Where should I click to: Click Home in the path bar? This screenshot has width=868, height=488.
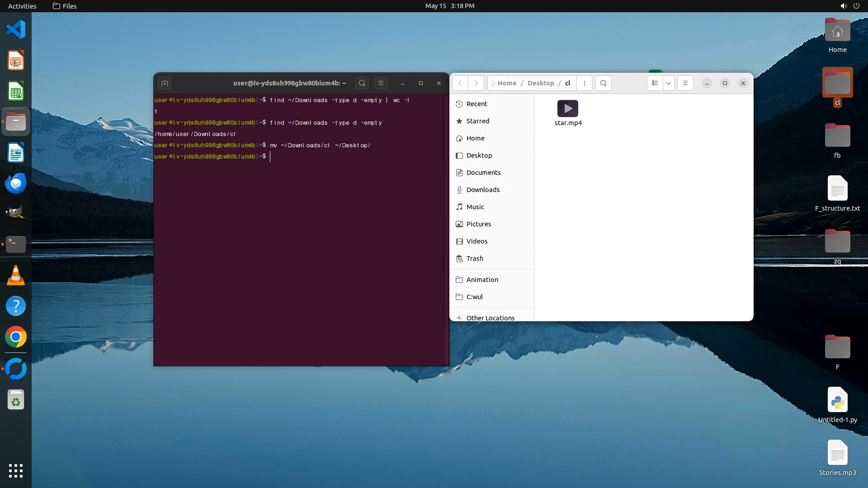506,83
